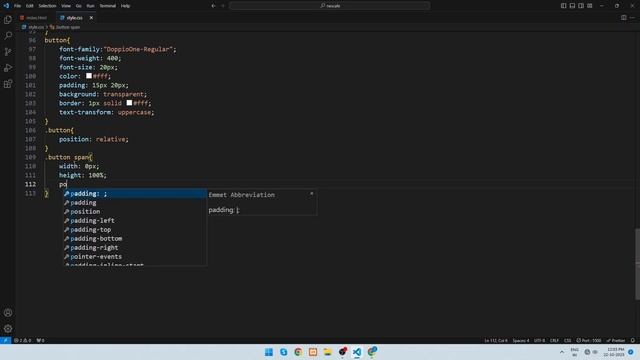
Task: Open Chrome from the taskbar
Action: pyautogui.click(x=298, y=352)
